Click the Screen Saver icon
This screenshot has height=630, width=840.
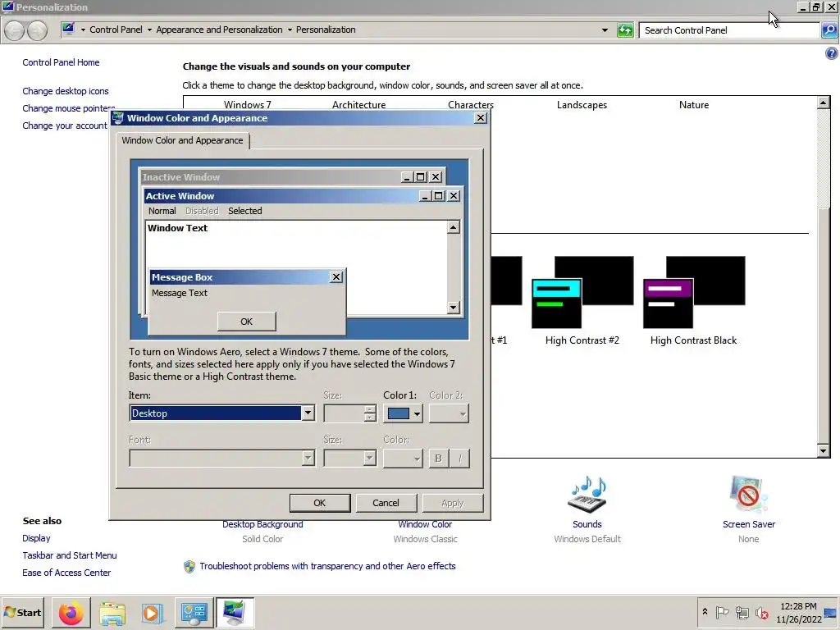[x=748, y=494]
